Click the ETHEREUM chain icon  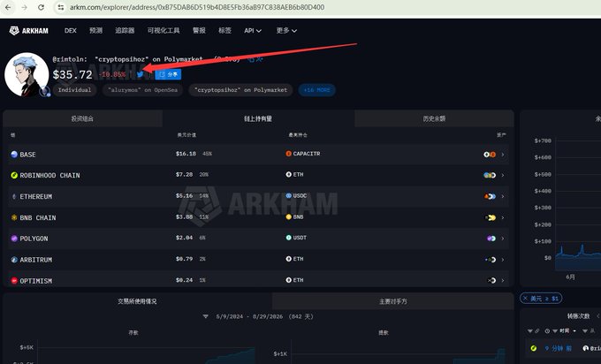click(14, 196)
